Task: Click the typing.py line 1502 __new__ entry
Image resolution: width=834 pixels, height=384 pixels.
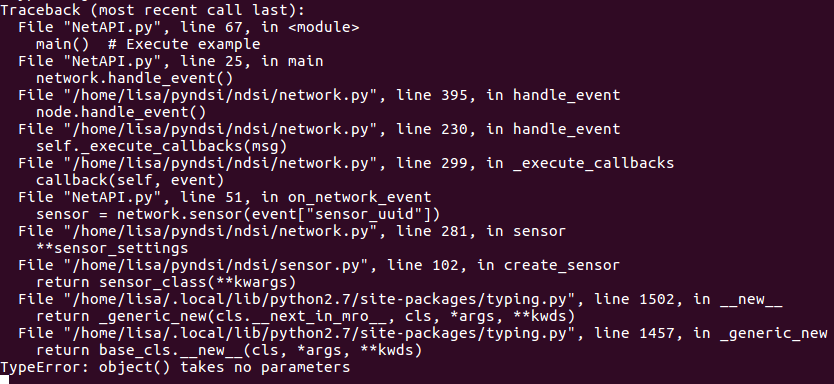Action: (x=401, y=299)
